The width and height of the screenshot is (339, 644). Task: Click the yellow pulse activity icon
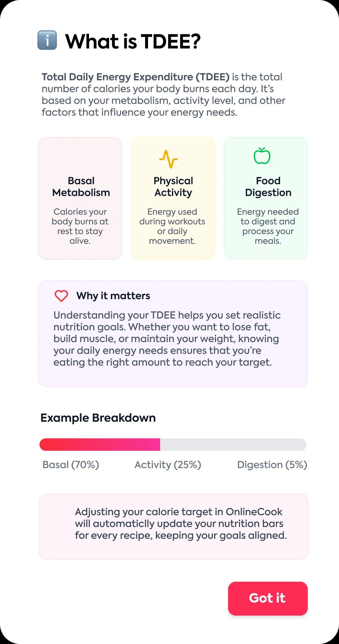pos(168,159)
